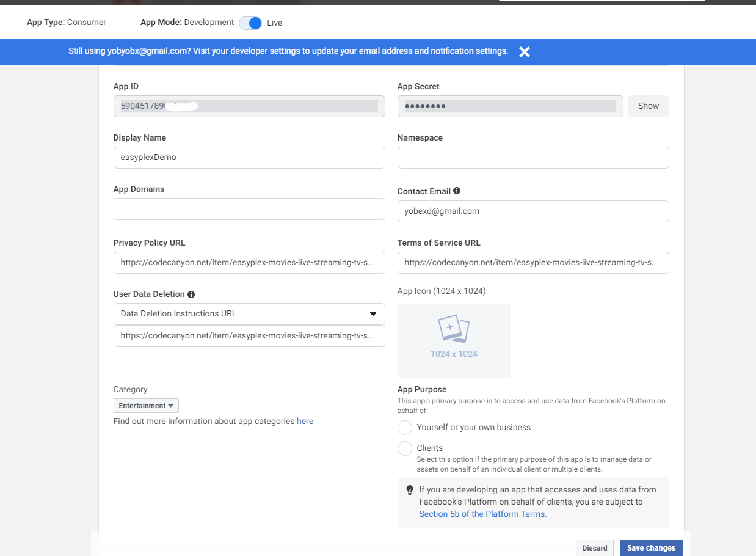Follow the app categories 'here' link
756x556 pixels.
click(x=305, y=422)
